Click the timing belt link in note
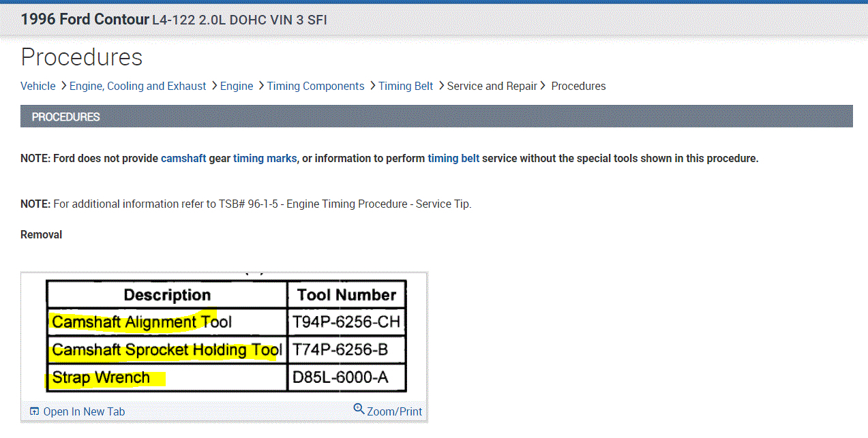Screen dimensions: 868x438 [x=453, y=158]
